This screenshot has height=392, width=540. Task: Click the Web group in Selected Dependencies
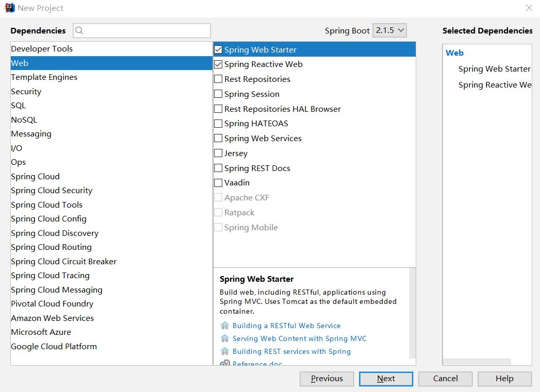pos(454,53)
